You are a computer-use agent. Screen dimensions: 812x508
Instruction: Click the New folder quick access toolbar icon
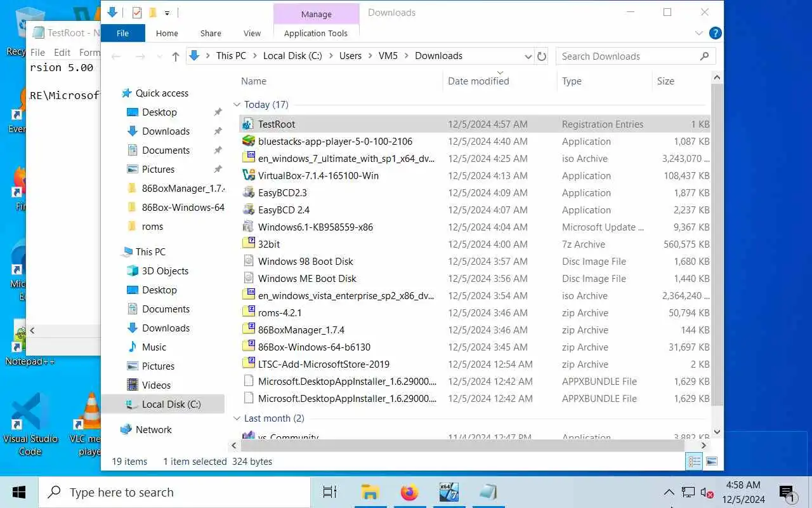pyautogui.click(x=153, y=13)
